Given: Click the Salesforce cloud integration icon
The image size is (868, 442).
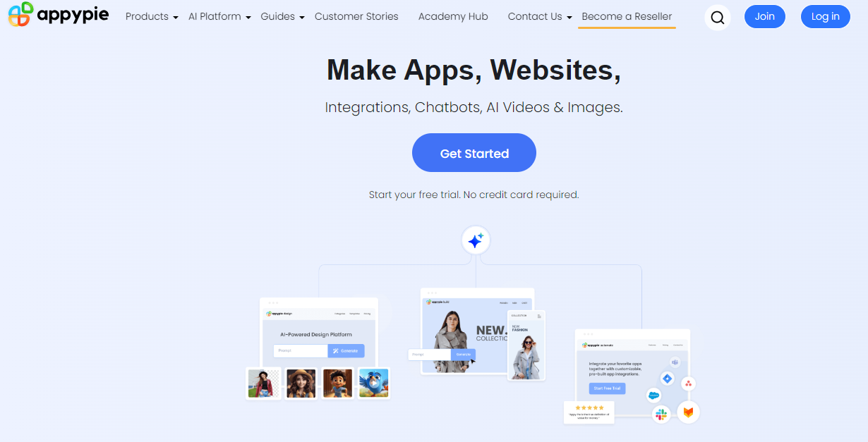Looking at the screenshot, I should 653,395.
